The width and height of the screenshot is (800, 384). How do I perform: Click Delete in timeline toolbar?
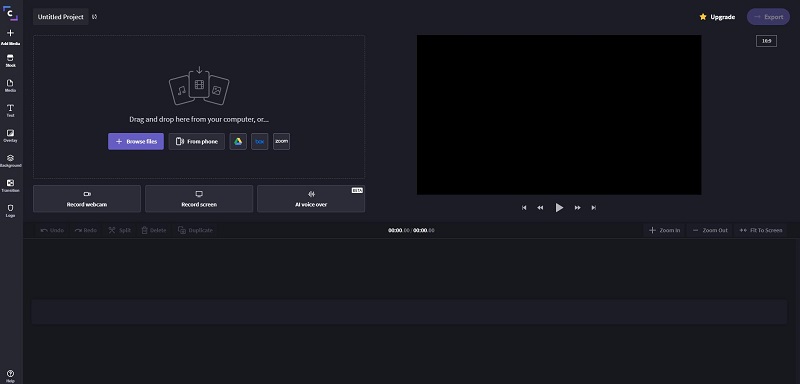pyautogui.click(x=154, y=231)
